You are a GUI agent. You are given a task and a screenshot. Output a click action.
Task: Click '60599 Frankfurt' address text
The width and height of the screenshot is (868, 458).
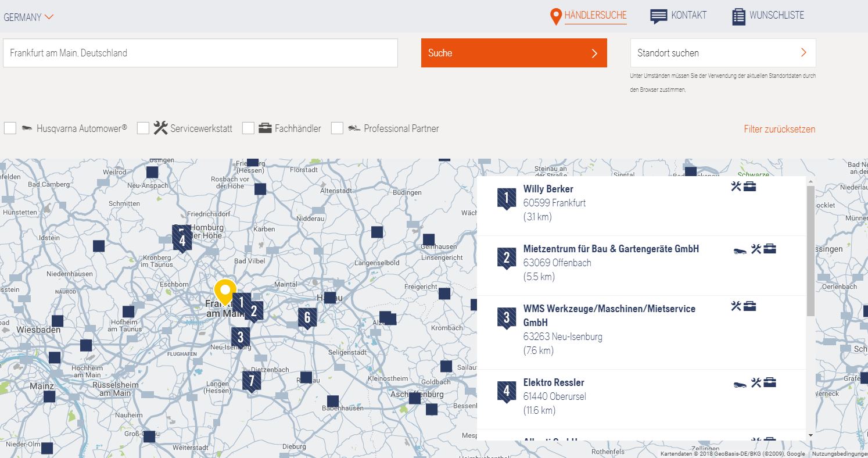click(554, 203)
